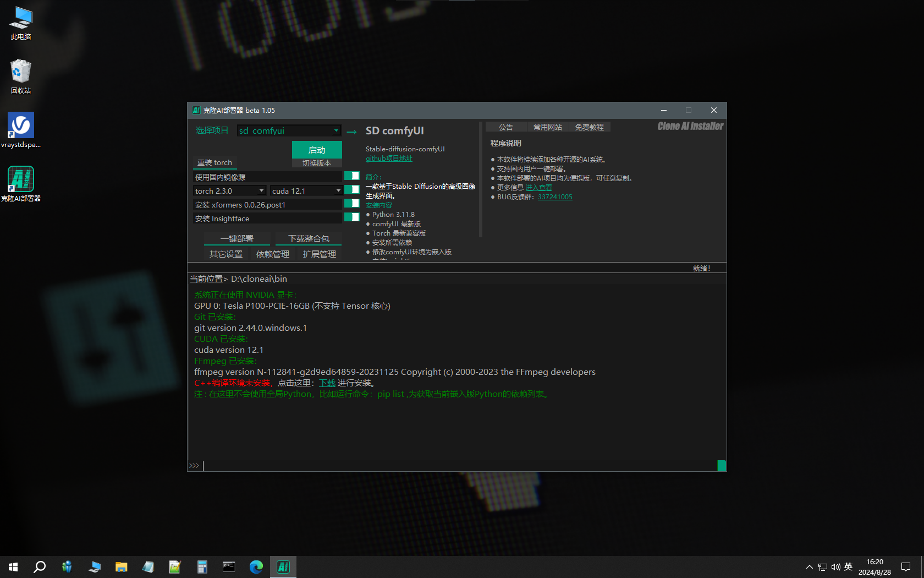Click the 切换版本 button
Viewport: 924px width, 578px height.
[317, 163]
